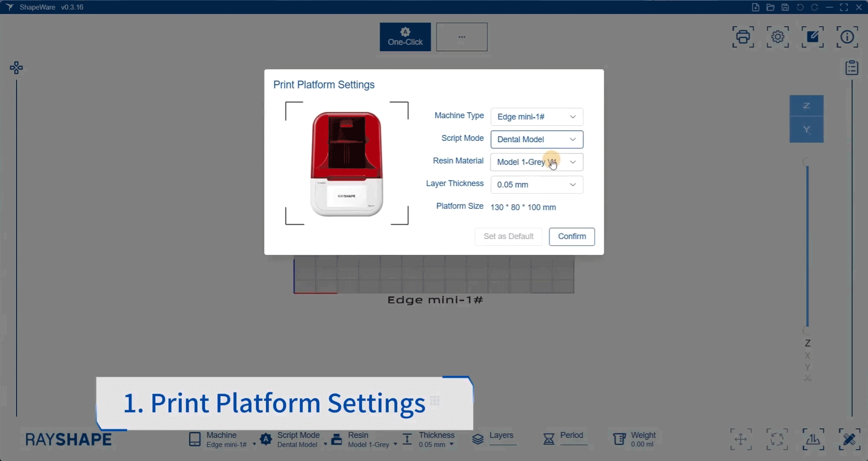Open the three-dot tab next to One-Click
This screenshot has height=461, width=868.
462,37
